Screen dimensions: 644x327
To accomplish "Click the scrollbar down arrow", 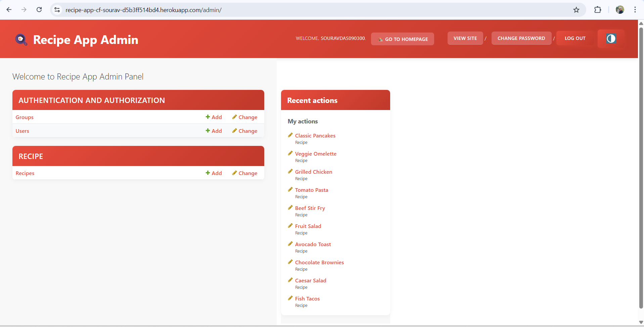I will point(641,322).
